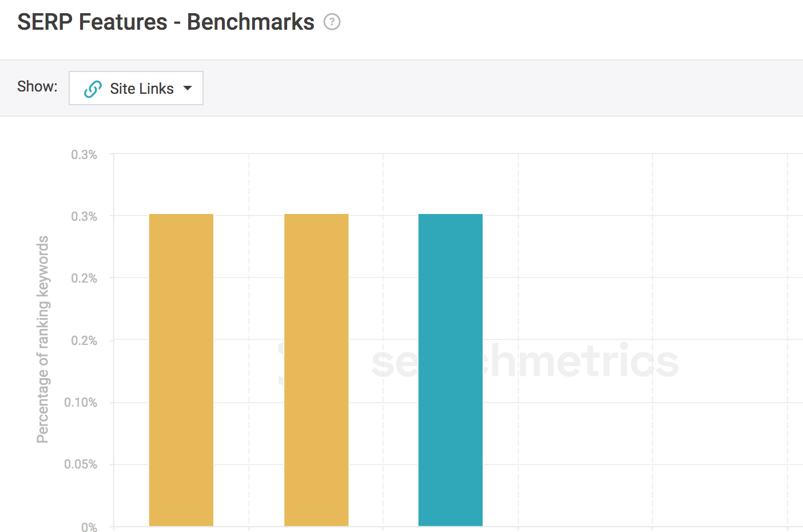Click the searchmetrics watermark text
803x532 pixels.
pyautogui.click(x=524, y=361)
